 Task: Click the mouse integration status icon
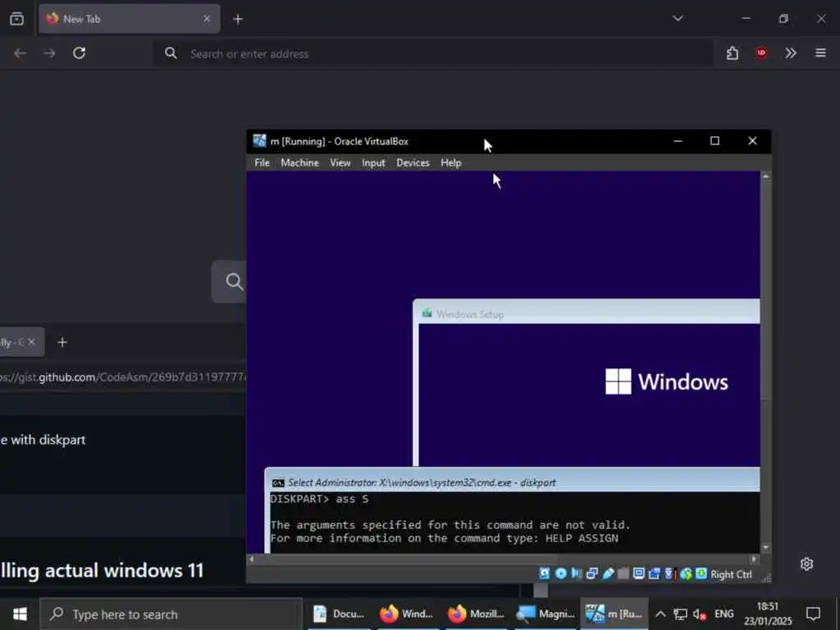coord(686,573)
